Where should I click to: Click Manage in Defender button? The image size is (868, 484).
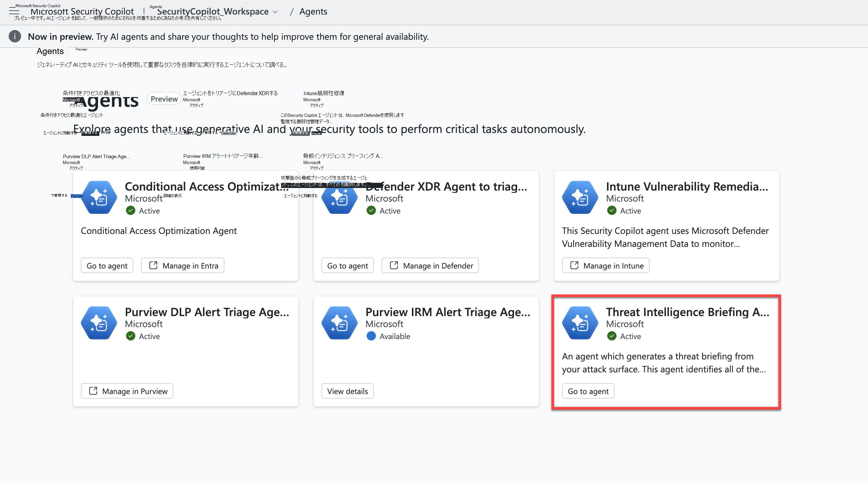click(430, 266)
